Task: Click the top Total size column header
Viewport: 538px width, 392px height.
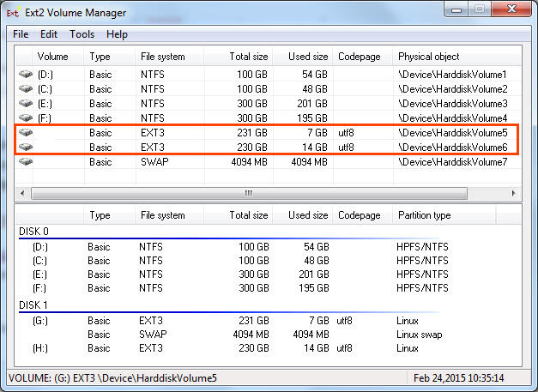Action: coord(239,57)
